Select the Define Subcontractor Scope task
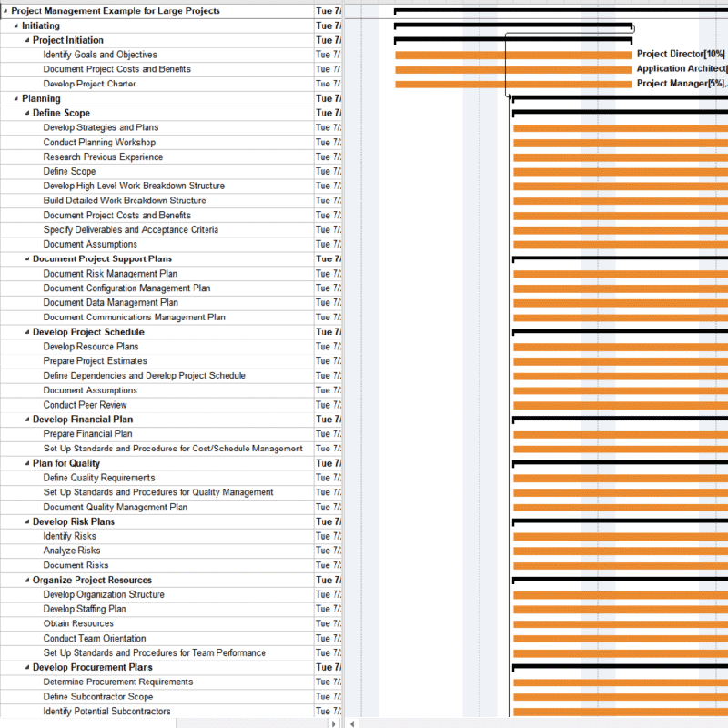 [x=98, y=696]
